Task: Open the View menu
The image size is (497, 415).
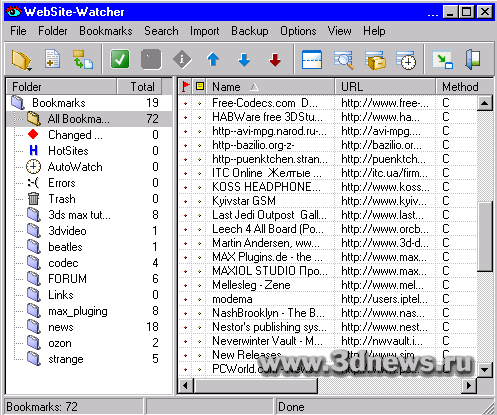Action: tap(339, 31)
